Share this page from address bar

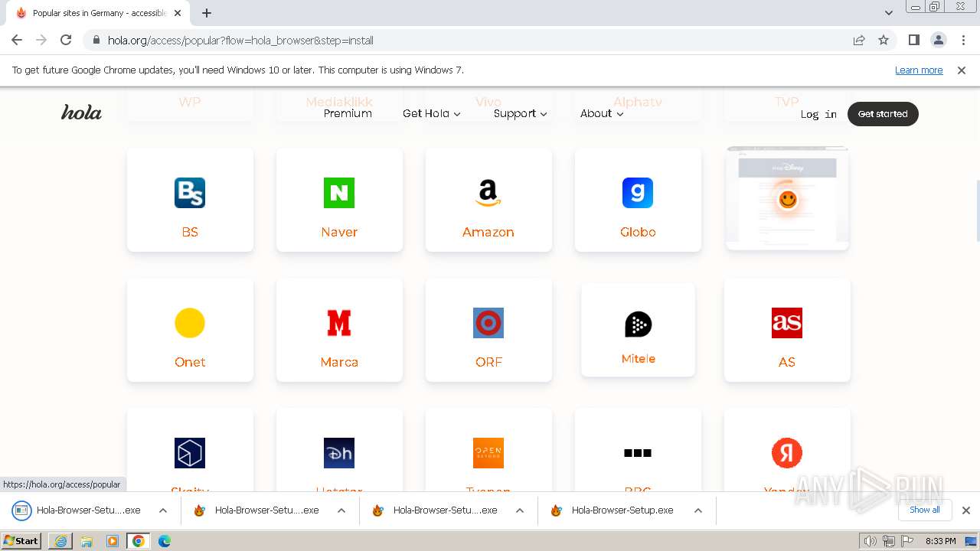point(859,40)
